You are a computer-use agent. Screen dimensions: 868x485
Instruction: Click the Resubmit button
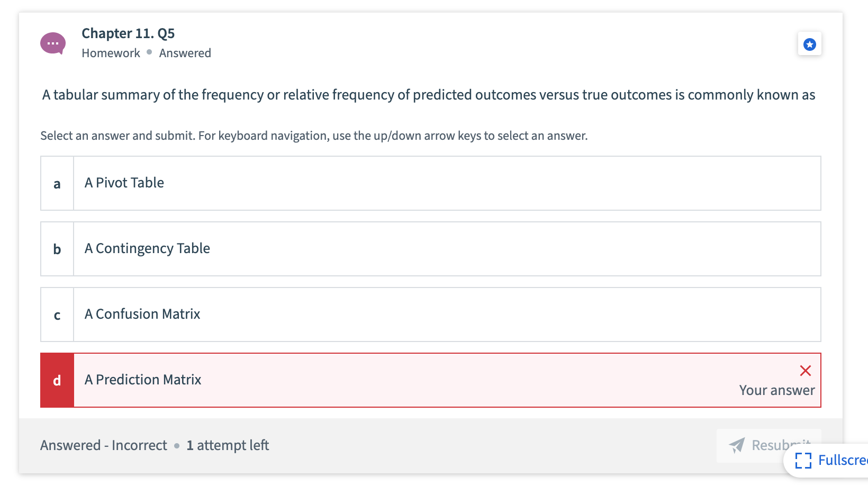(x=769, y=445)
